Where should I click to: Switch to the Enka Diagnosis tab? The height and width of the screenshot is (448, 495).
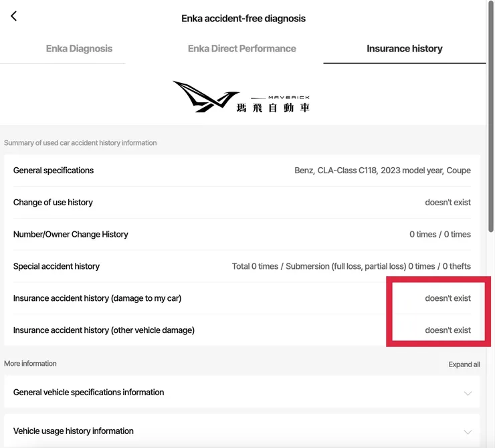pyautogui.click(x=79, y=49)
